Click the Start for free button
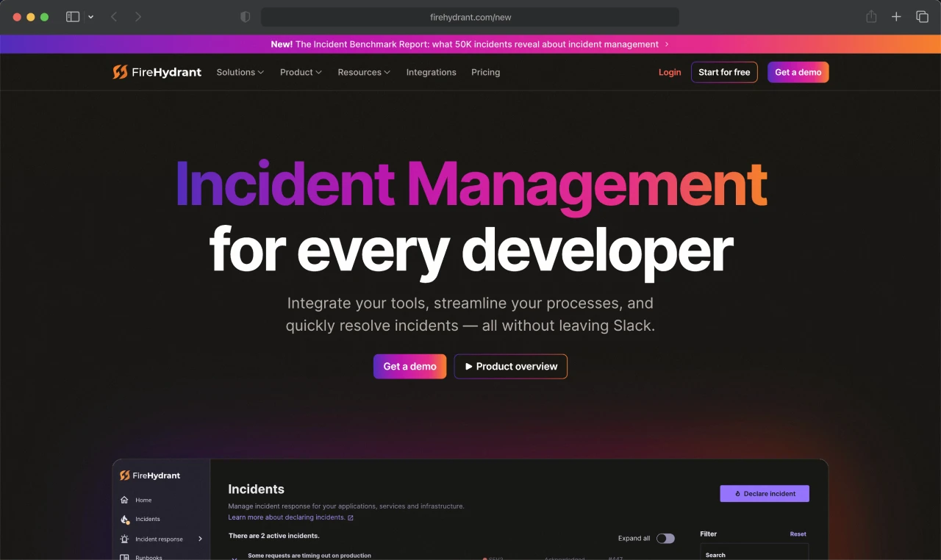 (x=724, y=72)
